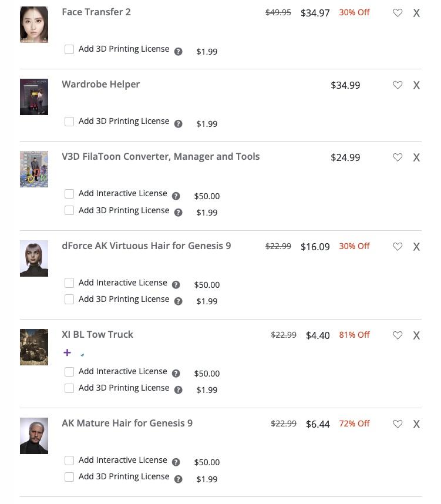The image size is (441, 504).
Task: Wishlist the V3D FilaToon Converter item
Action: pos(398,157)
